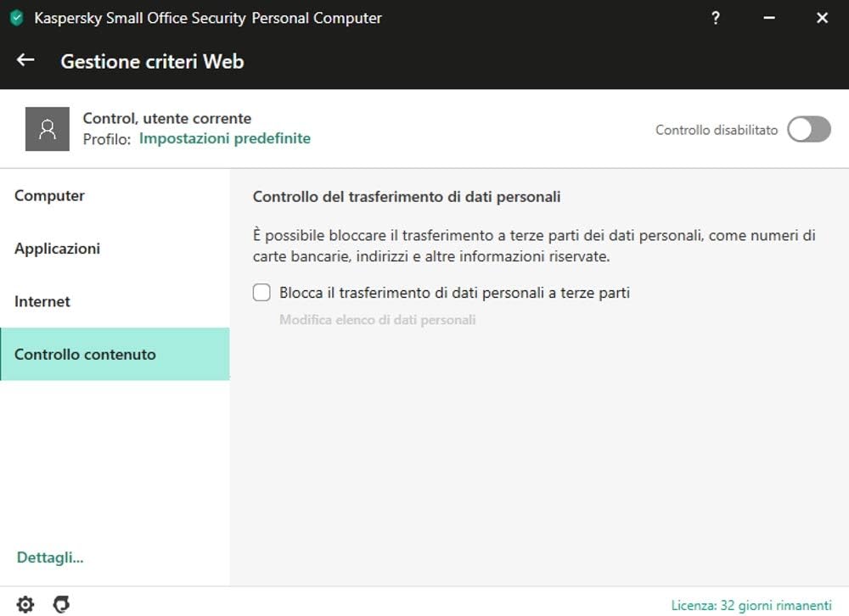Click Licenza: 32 giorni rimanenti
The width and height of the screenshot is (849, 616).
pos(751,605)
